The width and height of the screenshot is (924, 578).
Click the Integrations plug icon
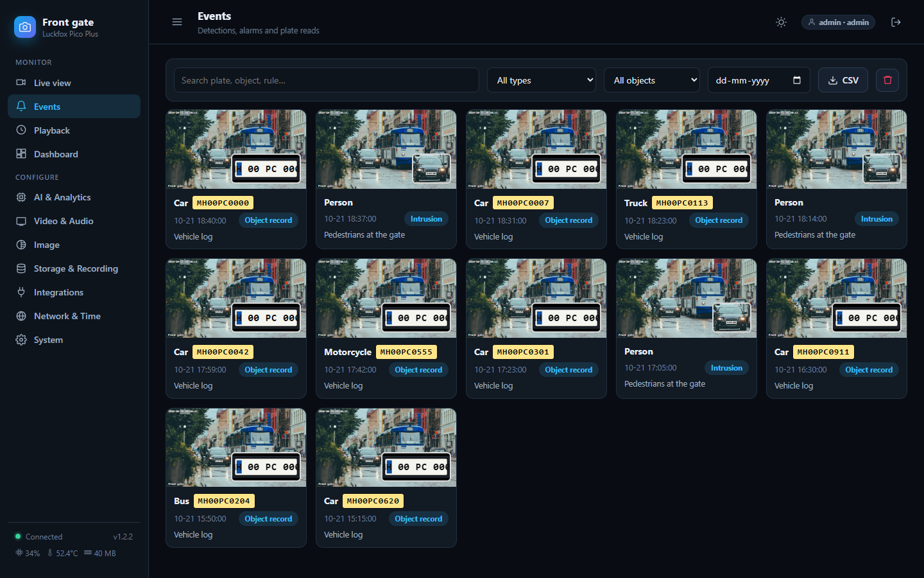(21, 292)
